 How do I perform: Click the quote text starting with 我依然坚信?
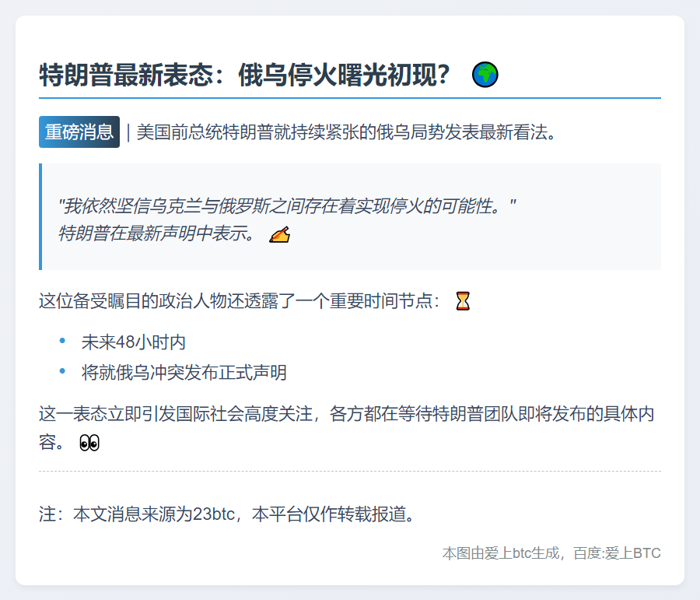(x=287, y=206)
